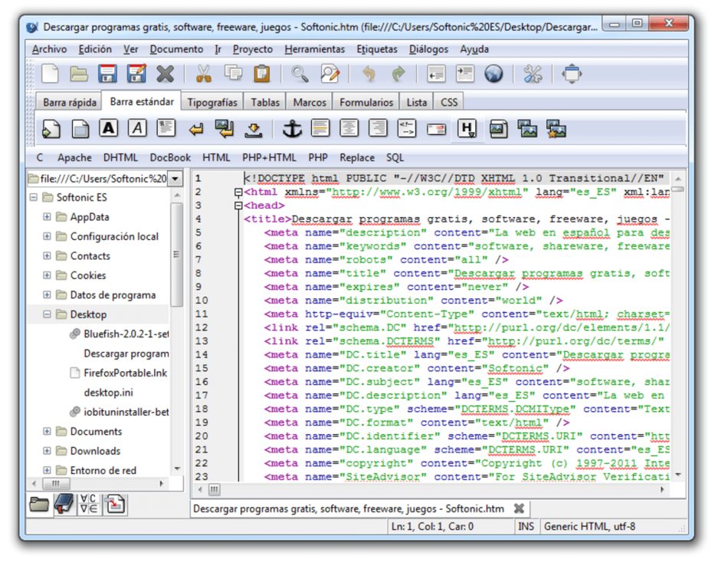This screenshot has width=728, height=569.
Task: Click the Insert image icon
Action: [x=499, y=129]
